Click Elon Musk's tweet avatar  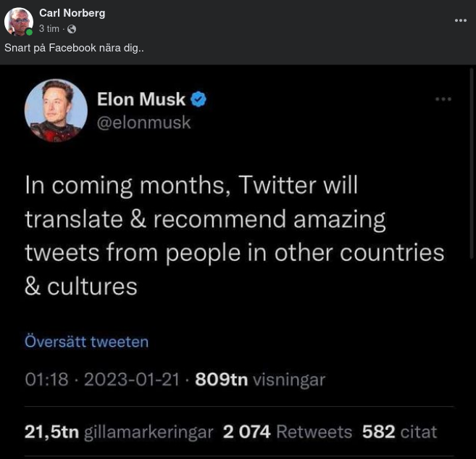click(56, 110)
